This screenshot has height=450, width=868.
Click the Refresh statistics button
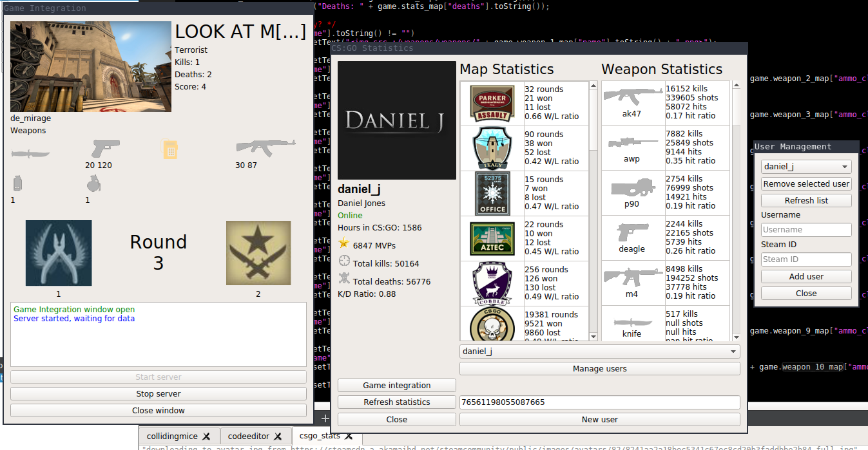click(397, 402)
